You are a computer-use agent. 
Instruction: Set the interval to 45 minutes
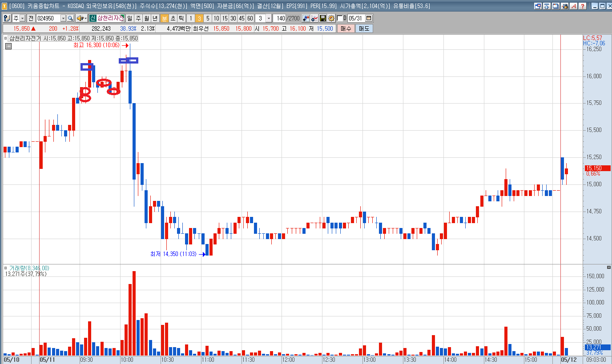point(242,18)
